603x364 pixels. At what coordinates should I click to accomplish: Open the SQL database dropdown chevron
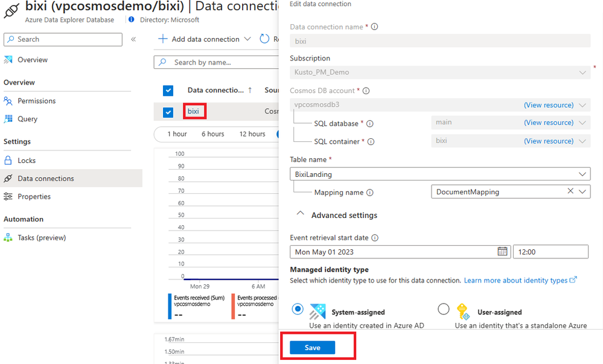(582, 123)
